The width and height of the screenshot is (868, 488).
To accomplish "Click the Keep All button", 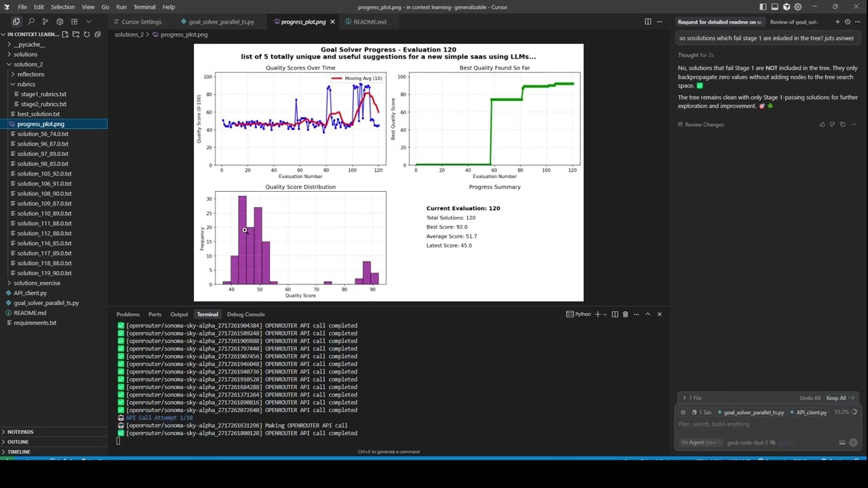I will [836, 399].
